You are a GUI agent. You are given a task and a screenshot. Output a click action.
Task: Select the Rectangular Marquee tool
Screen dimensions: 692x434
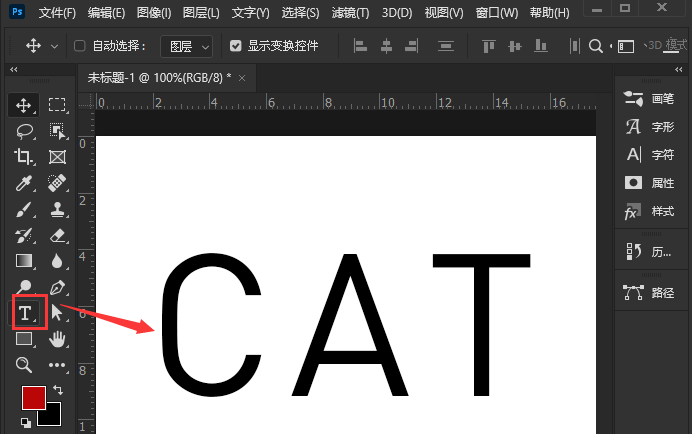(57, 105)
